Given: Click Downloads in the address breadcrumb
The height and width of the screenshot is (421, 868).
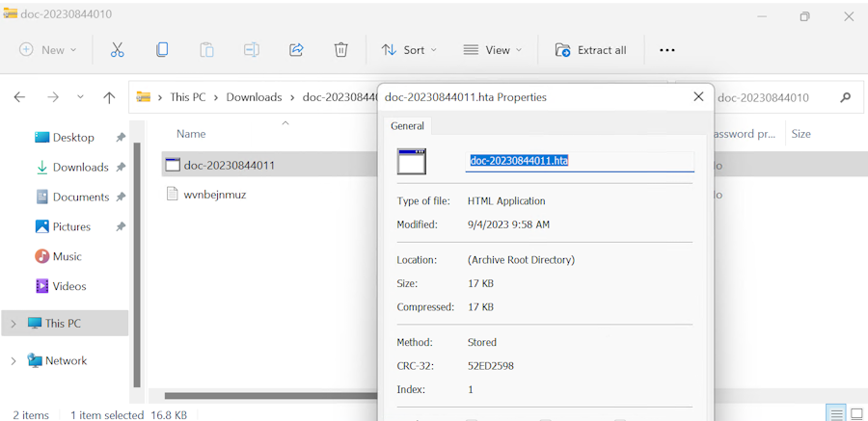Looking at the screenshot, I should [254, 97].
